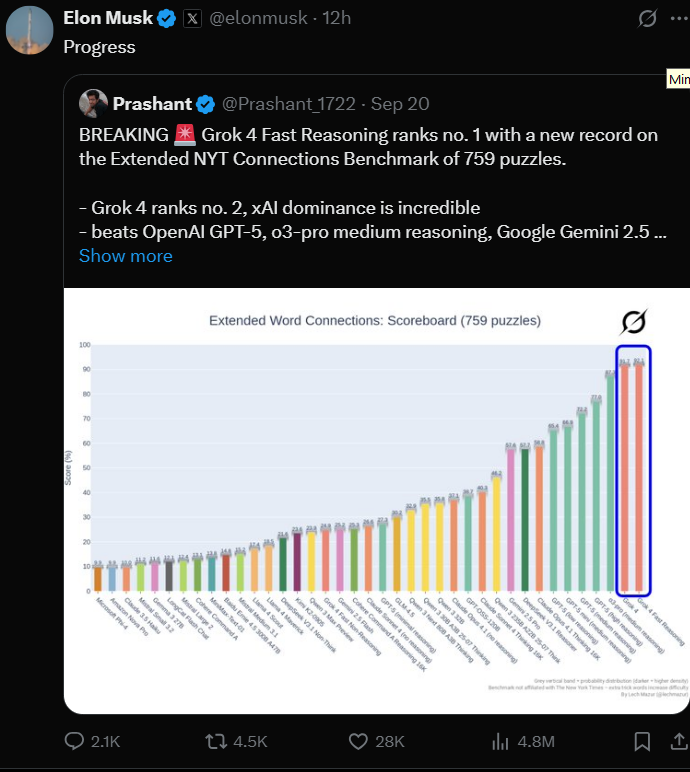The height and width of the screenshot is (772, 690).
Task: Reply to the post via comment icon
Action: (75, 741)
